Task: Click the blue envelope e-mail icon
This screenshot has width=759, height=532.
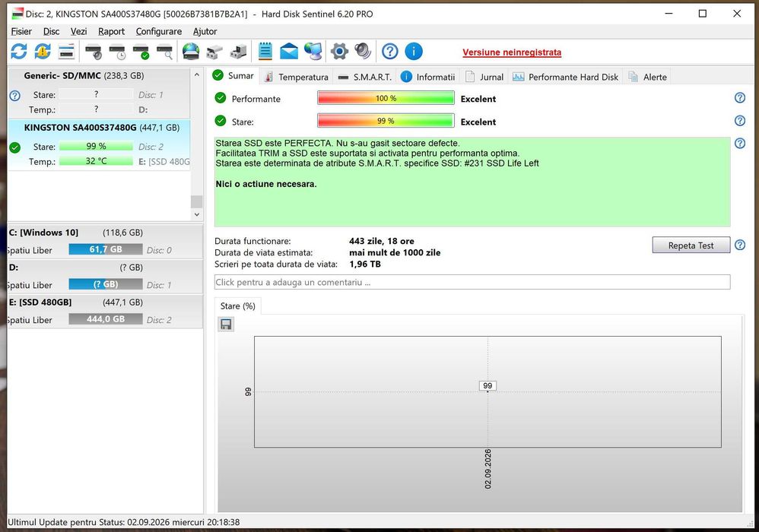Action: [289, 51]
